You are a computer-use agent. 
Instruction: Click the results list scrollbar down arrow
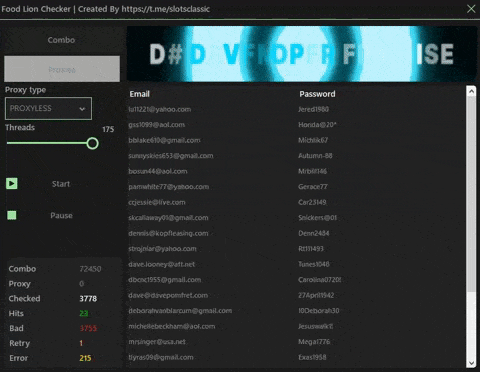pyautogui.click(x=471, y=363)
